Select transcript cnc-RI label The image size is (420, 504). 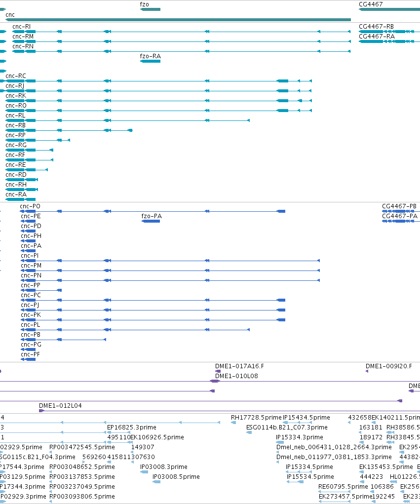tap(22, 26)
